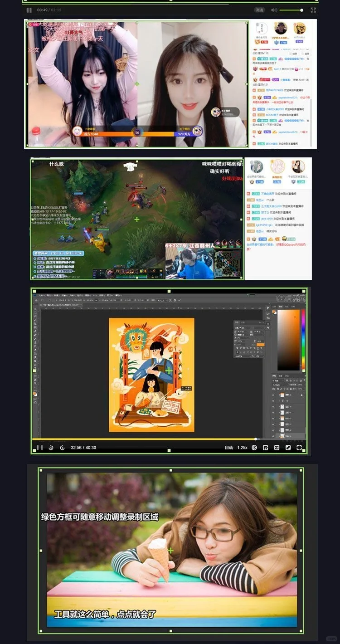Pick a shade in Photoshop color picker field
This screenshot has height=644, width=340.
pyautogui.click(x=288, y=340)
